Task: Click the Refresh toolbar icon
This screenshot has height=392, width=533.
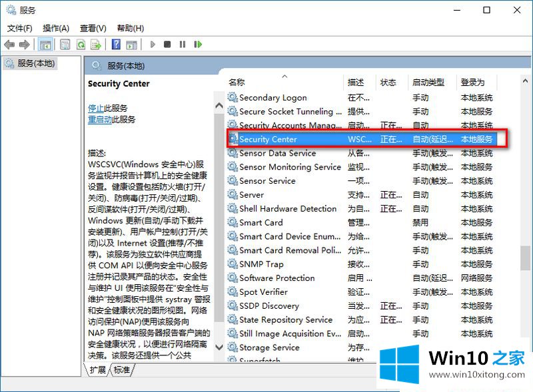Action: pyautogui.click(x=81, y=45)
